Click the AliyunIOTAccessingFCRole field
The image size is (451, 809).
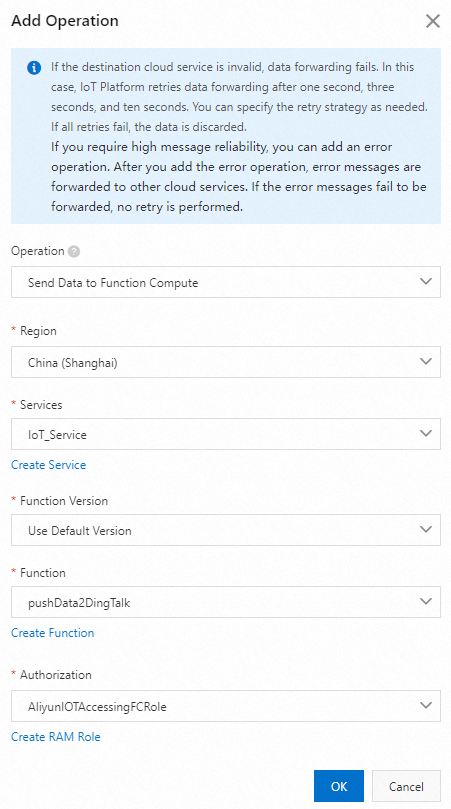[x=226, y=706]
